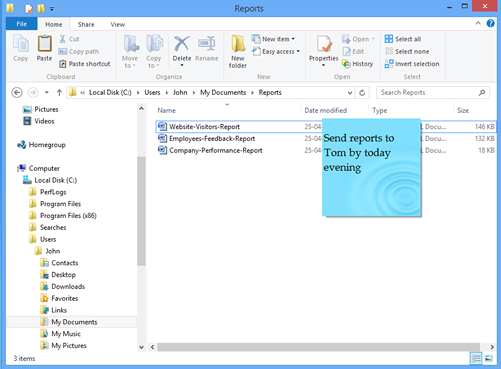
Task: Switch to the Home ribbon tab
Action: click(x=54, y=24)
